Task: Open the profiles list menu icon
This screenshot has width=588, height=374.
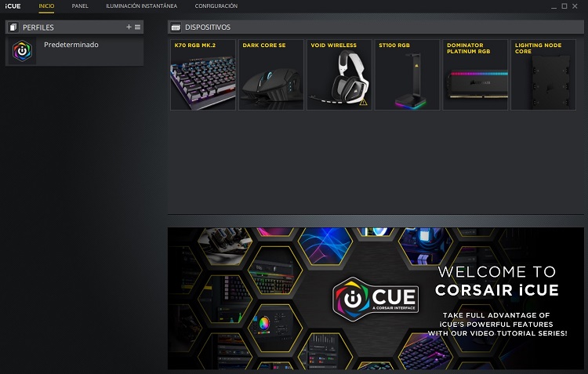Action: click(138, 27)
